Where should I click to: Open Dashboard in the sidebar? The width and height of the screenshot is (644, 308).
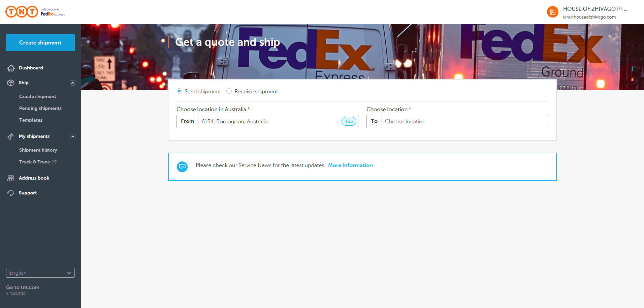tap(31, 68)
